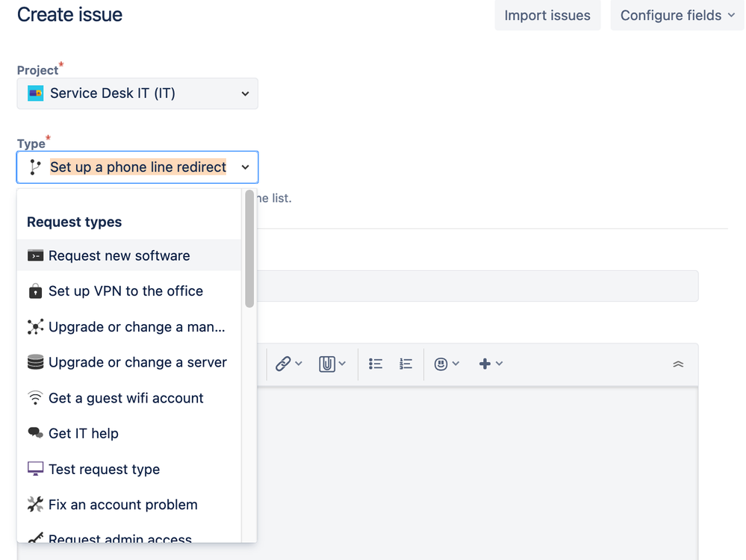Viewport: 746px width, 560px height.
Task: Expand the plus insert options chevron
Action: [499, 364]
